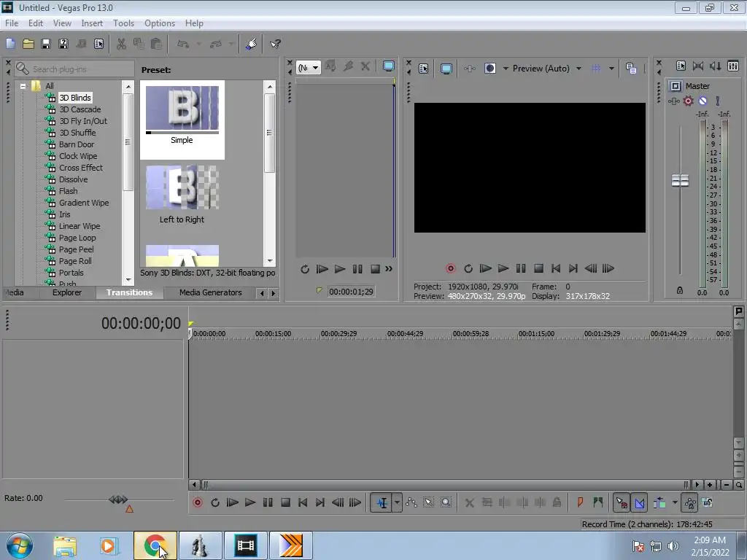The image size is (747, 560).
Task: Toggle Auto Ripple icon in timeline toolbar
Action: [659, 502]
